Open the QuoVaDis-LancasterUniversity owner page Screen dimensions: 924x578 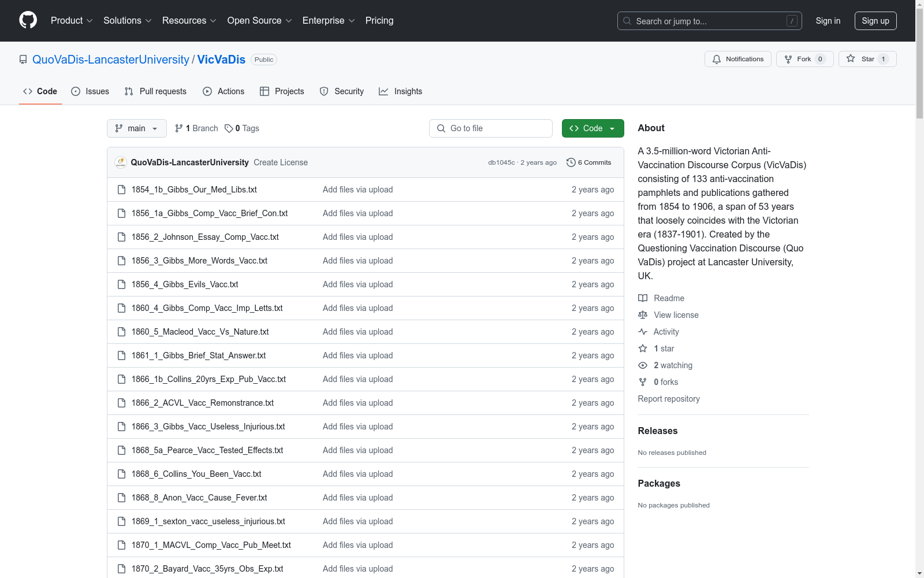pyautogui.click(x=111, y=60)
